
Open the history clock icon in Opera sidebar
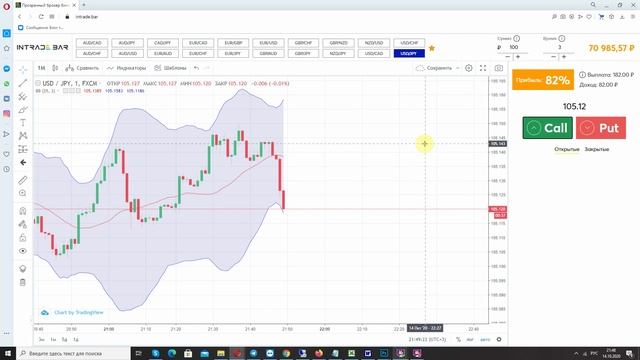point(7,169)
